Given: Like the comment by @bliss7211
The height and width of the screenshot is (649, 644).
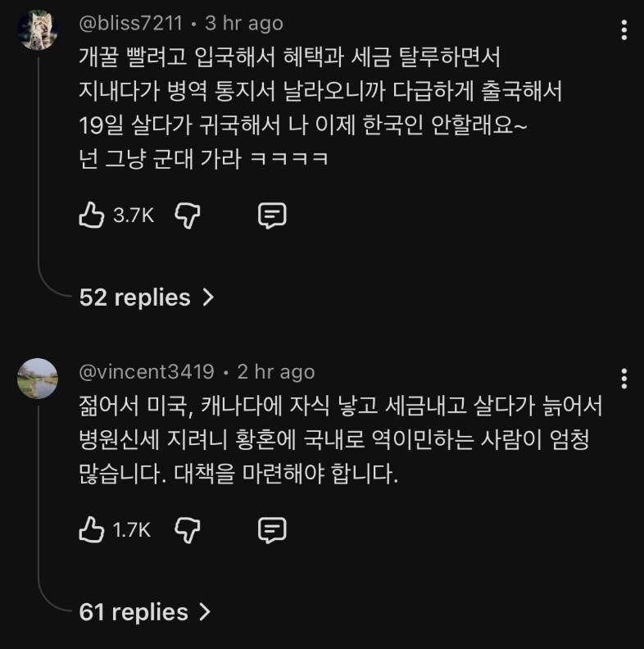Looking at the screenshot, I should click(91, 216).
